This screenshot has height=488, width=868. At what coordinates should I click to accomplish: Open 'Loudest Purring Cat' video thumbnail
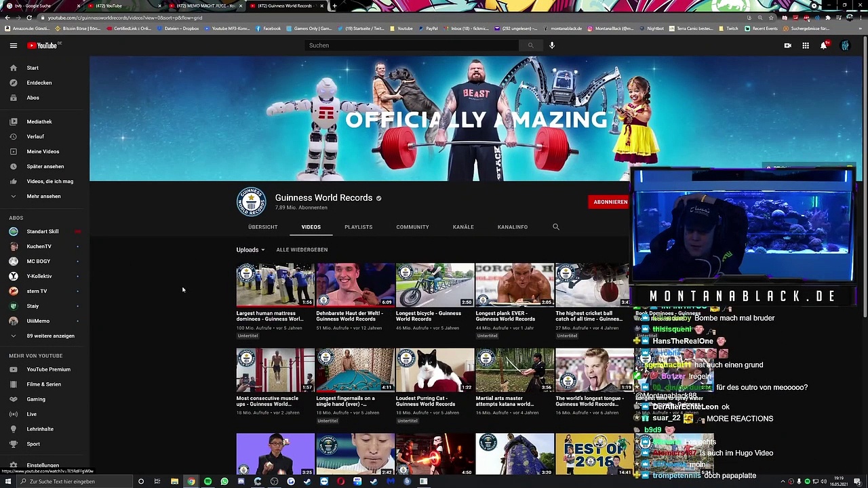(x=435, y=370)
